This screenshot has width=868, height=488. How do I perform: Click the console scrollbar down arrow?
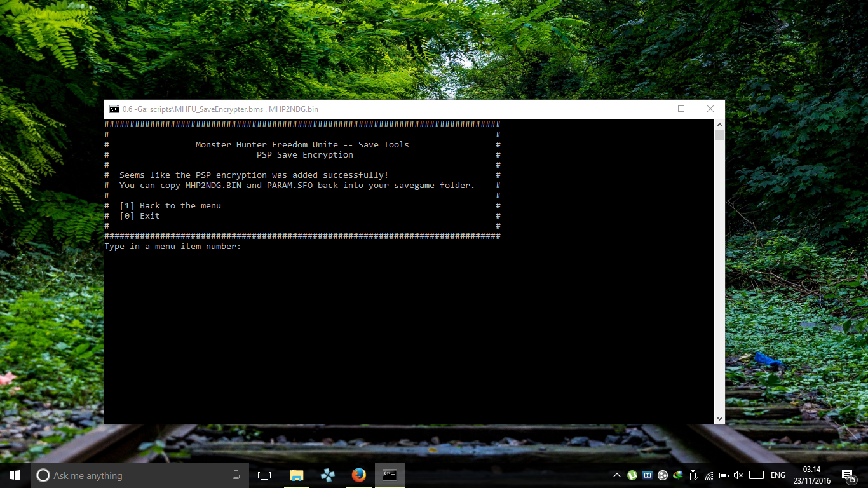click(719, 418)
